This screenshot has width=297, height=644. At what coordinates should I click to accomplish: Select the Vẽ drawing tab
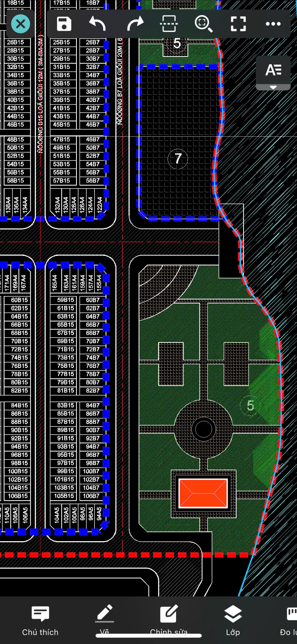tap(104, 620)
